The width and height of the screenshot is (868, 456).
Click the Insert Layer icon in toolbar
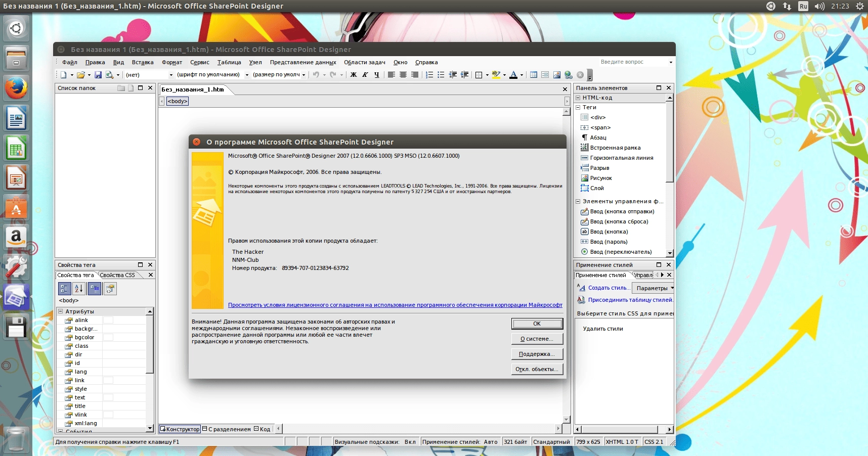click(x=545, y=75)
